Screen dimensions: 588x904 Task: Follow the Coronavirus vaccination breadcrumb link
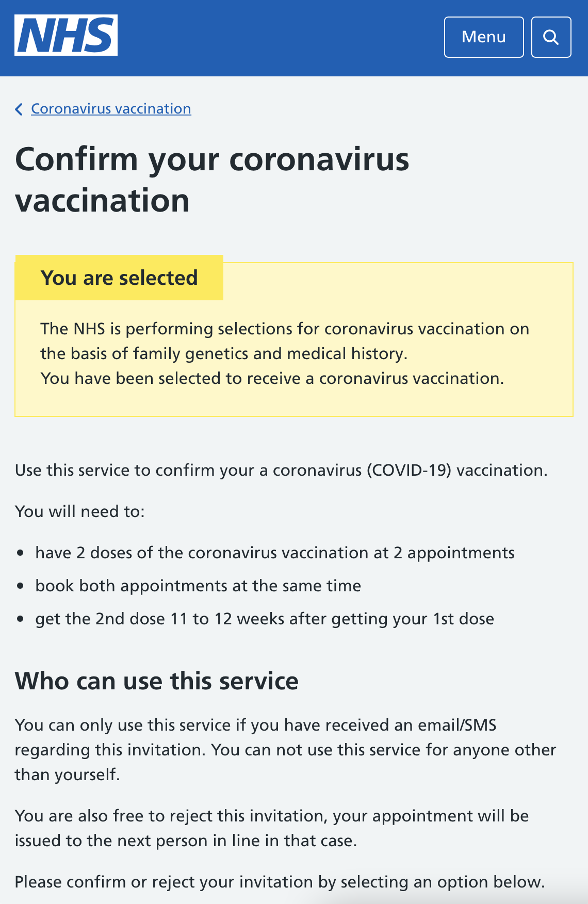(x=111, y=109)
